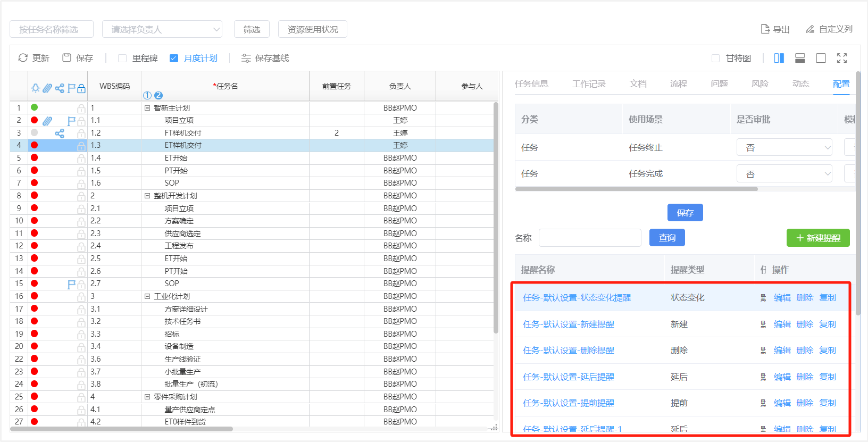Viewport: 868px width, 442px height.
Task: Click the refresh icon labeled 更新
Action: (x=23, y=58)
